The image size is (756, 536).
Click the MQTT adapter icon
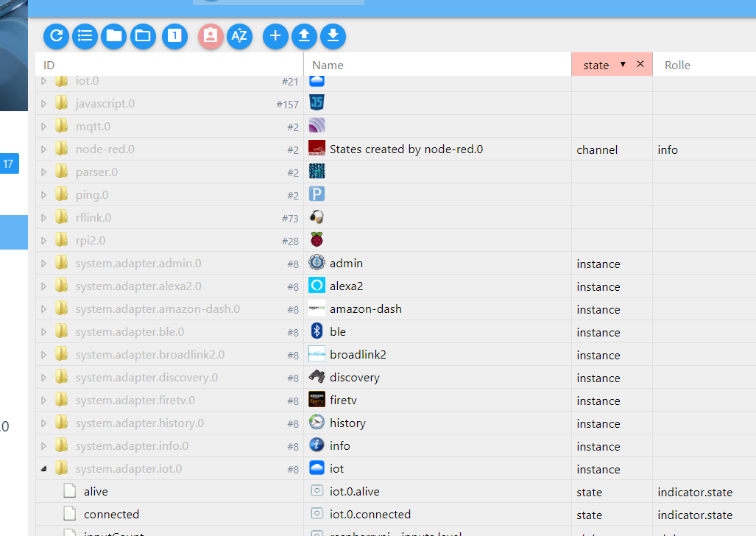[x=317, y=125]
